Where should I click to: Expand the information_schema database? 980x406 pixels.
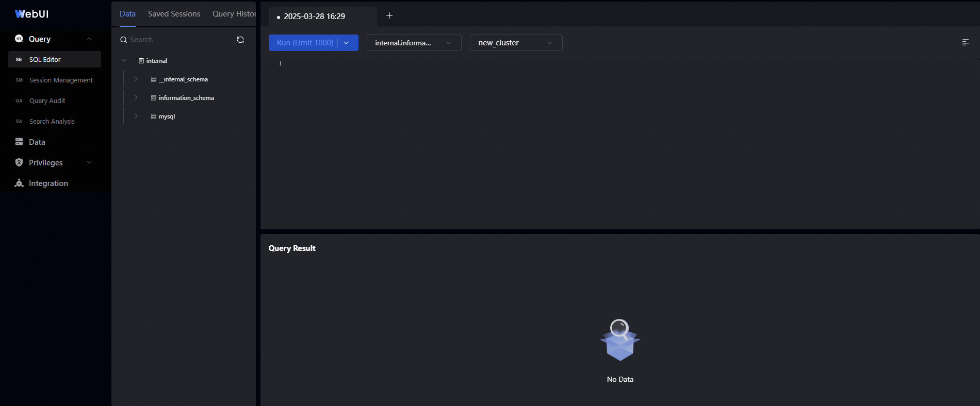click(x=136, y=97)
